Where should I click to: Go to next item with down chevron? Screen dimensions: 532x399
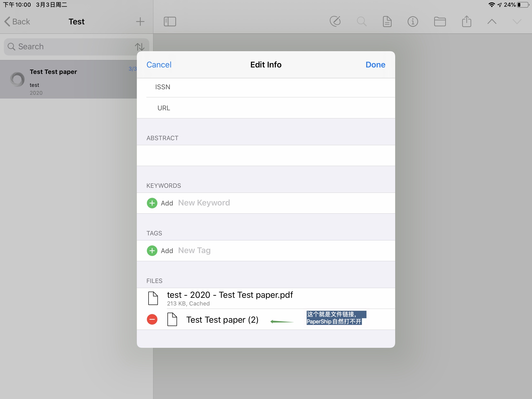[x=517, y=21]
